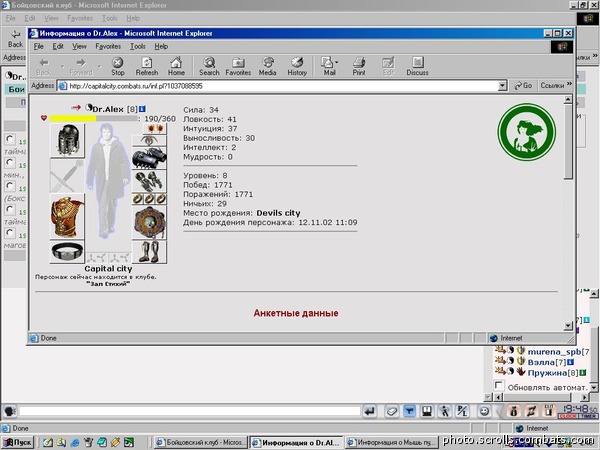
Task: Click the blue info icon next to Dr.Alex
Action: click(x=142, y=109)
